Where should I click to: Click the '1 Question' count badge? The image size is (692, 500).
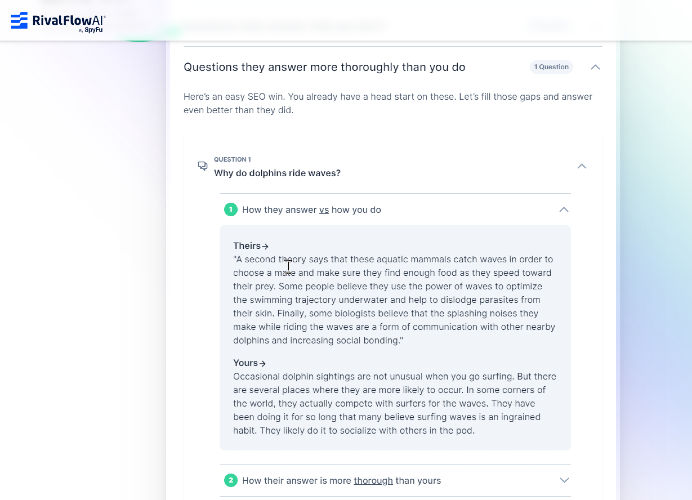point(551,67)
